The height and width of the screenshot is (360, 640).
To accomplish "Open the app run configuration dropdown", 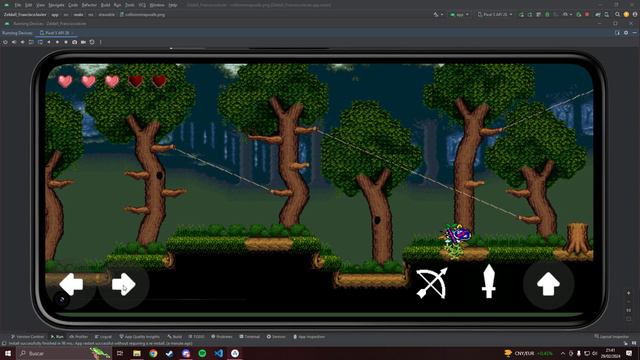I will pos(459,14).
